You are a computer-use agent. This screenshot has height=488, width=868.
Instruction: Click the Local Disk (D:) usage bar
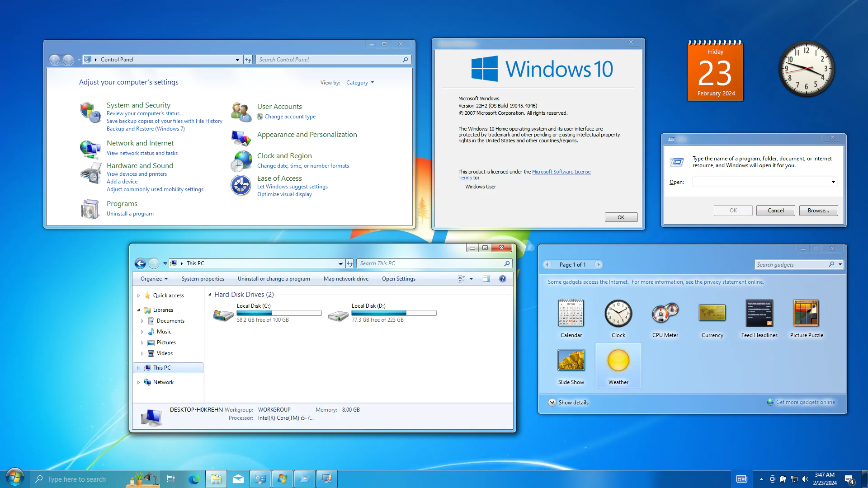point(394,313)
